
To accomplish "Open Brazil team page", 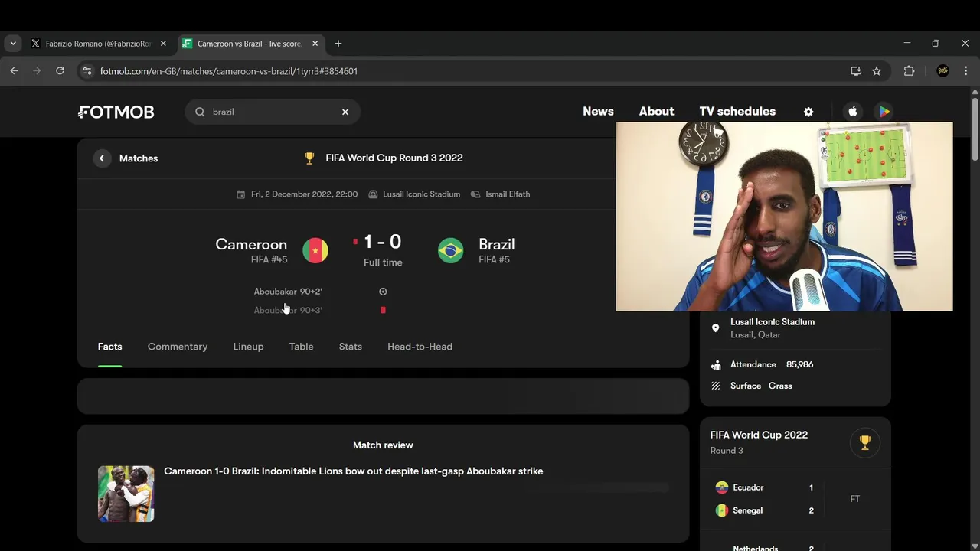I will (x=496, y=244).
